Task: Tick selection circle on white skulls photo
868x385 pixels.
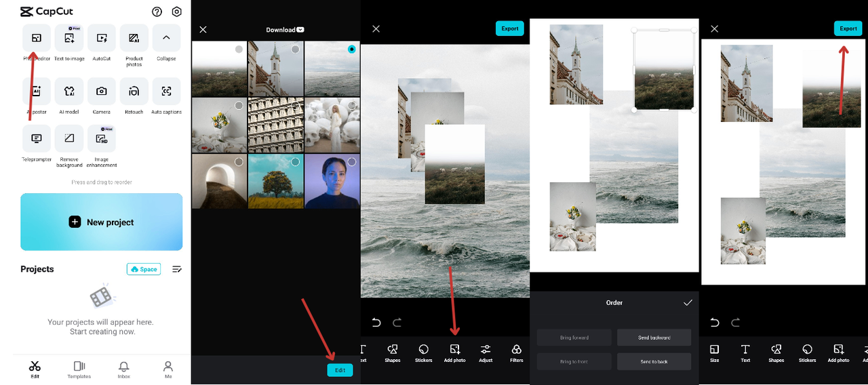Action: pyautogui.click(x=351, y=106)
